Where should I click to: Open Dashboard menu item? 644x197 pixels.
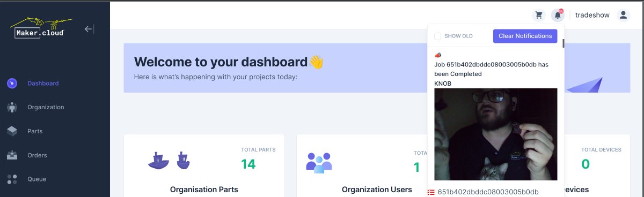pos(43,83)
